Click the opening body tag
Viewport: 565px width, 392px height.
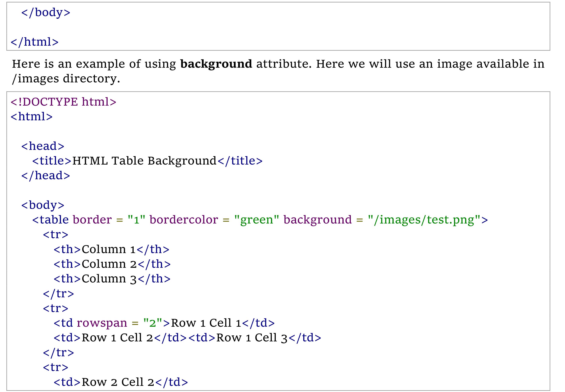pyautogui.click(x=43, y=205)
